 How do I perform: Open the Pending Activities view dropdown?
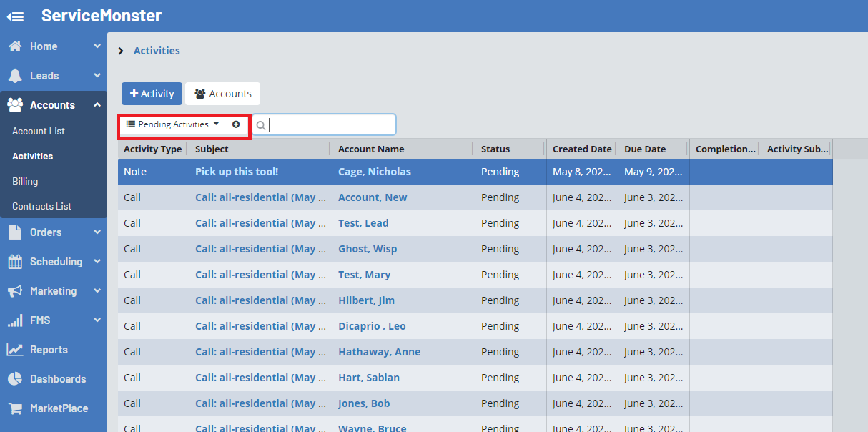173,124
